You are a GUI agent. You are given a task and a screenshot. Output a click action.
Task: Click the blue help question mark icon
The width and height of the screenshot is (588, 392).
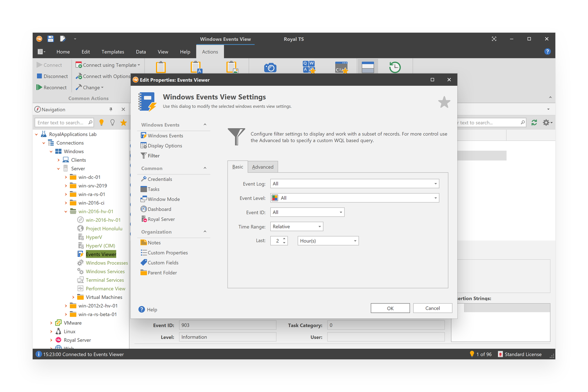[547, 51]
